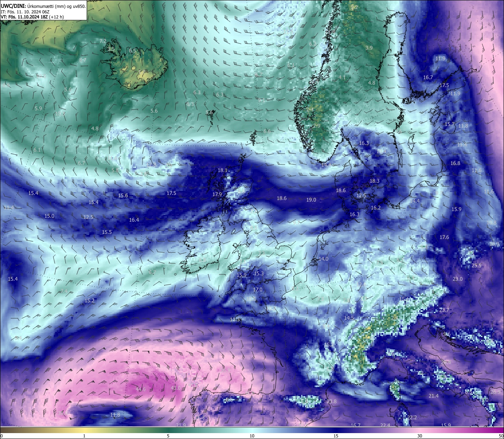Click the 15.0 value label
Viewport: 504px width, 439px height.
click(49, 216)
